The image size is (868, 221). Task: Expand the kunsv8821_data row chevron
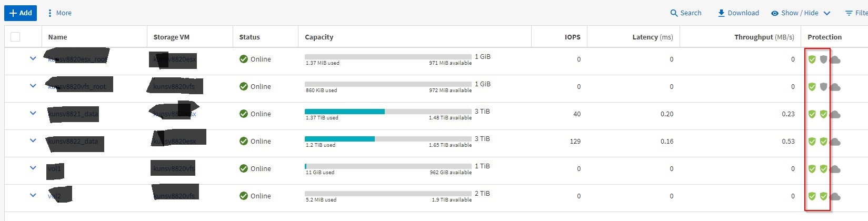pyautogui.click(x=33, y=113)
